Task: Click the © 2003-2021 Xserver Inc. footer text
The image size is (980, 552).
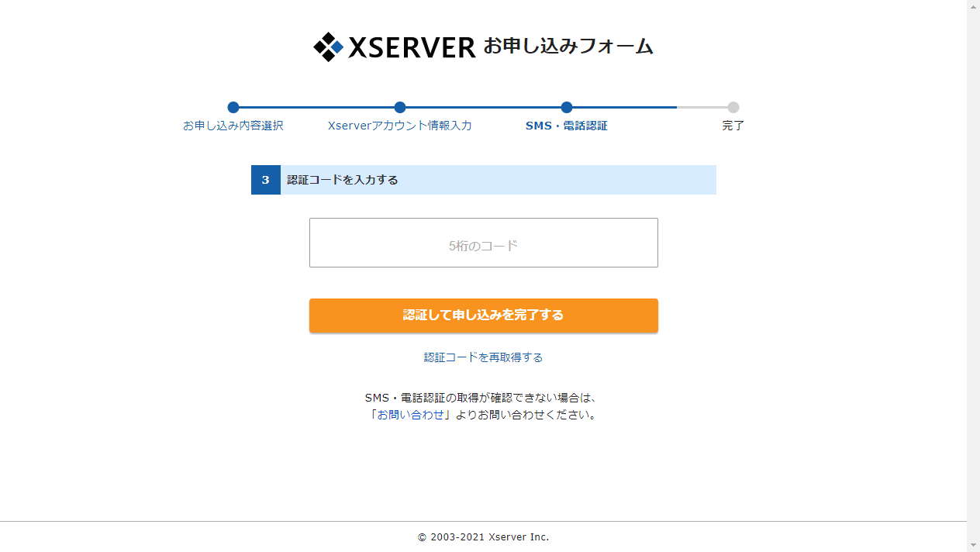Action: (x=484, y=537)
